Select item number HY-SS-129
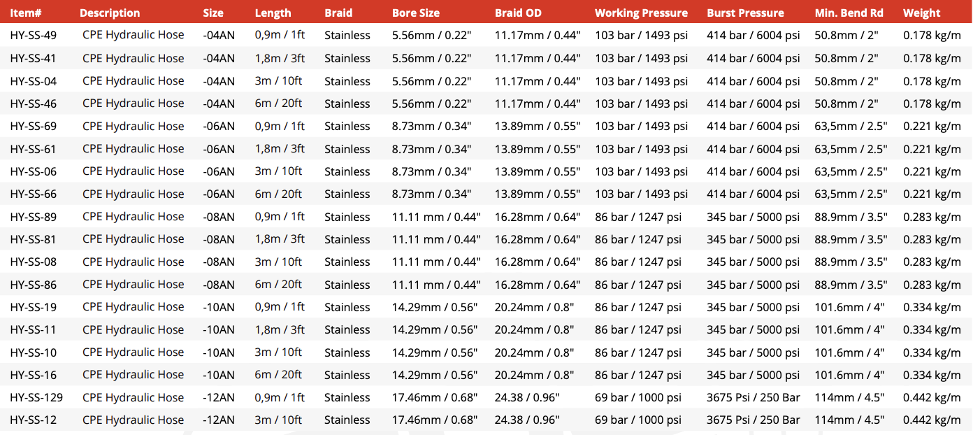 (x=36, y=397)
